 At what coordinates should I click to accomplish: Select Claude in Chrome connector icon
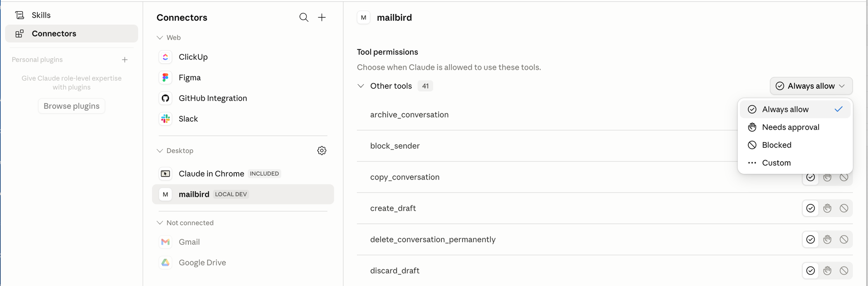click(165, 173)
